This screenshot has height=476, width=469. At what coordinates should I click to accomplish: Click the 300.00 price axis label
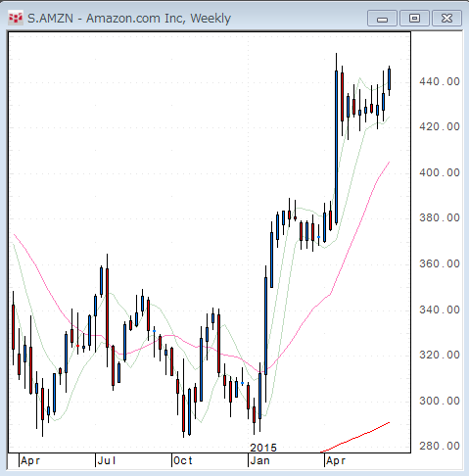[440, 401]
